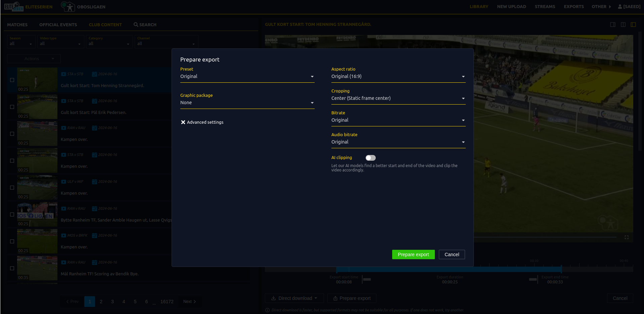The image size is (644, 314).
Task: Click the green Prepare export button
Action: (x=413, y=254)
